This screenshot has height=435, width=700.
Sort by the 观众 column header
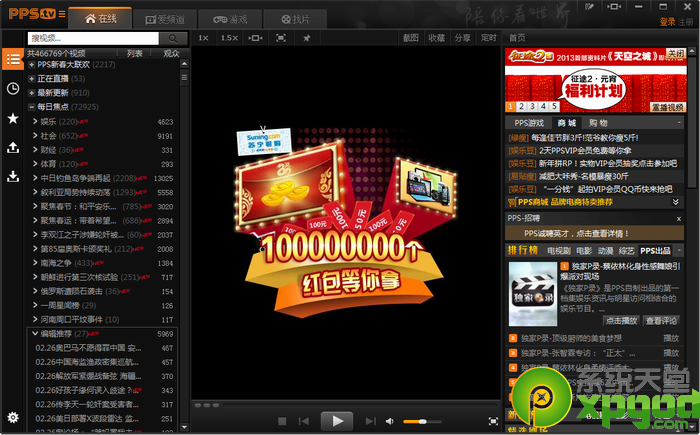171,54
